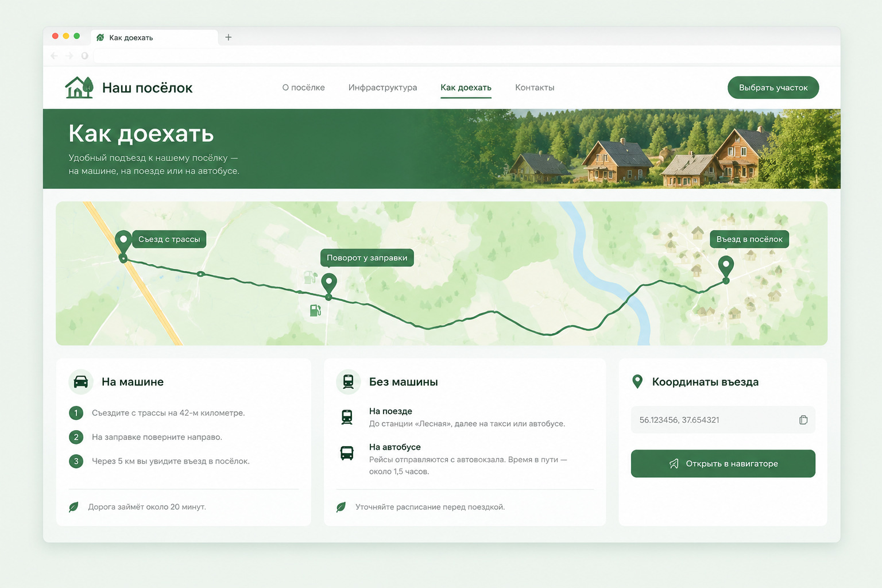Click the bus icon next to На автобусе
This screenshot has height=588, width=882.
(347, 453)
